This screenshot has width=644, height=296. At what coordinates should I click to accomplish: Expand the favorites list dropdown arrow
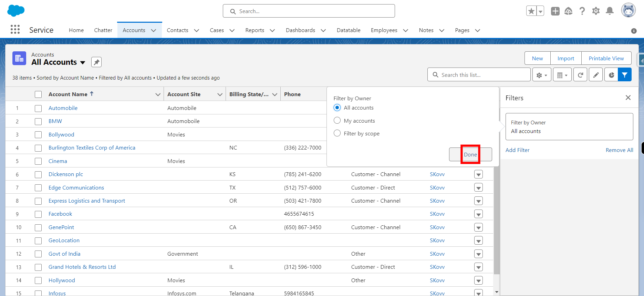point(540,11)
